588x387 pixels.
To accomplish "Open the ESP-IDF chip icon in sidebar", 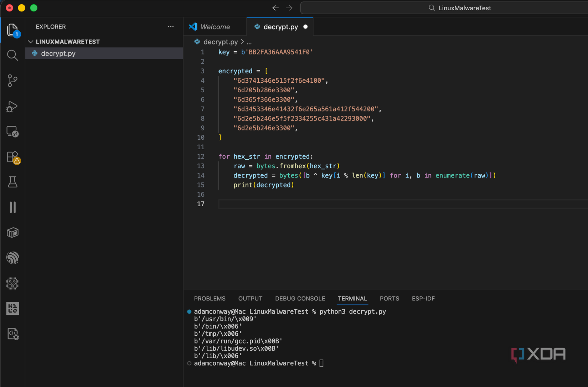I will tap(12, 283).
